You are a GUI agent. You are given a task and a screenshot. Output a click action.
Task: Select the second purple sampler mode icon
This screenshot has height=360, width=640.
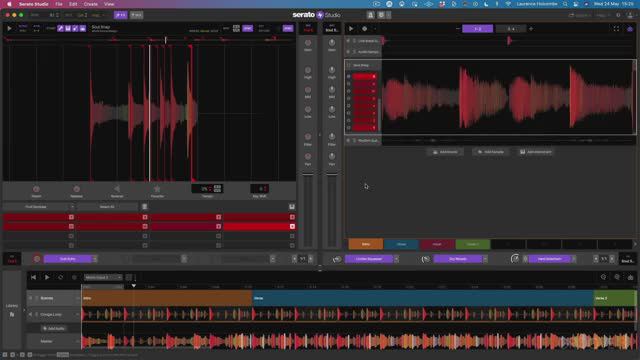(68, 28)
